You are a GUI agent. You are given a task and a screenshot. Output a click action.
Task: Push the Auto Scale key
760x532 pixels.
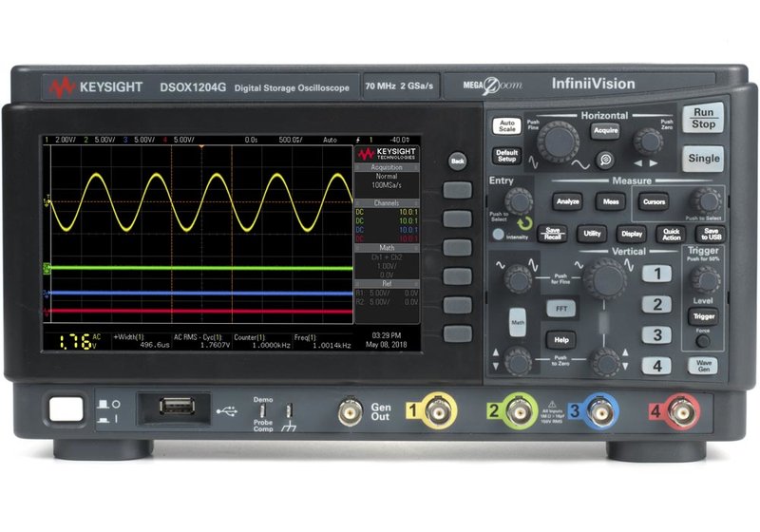pyautogui.click(x=507, y=126)
